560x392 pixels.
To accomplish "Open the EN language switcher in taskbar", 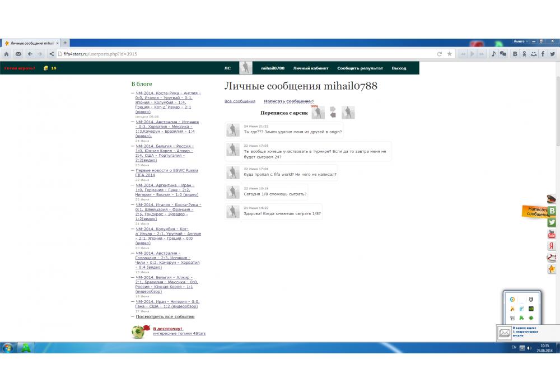I will 514,348.
